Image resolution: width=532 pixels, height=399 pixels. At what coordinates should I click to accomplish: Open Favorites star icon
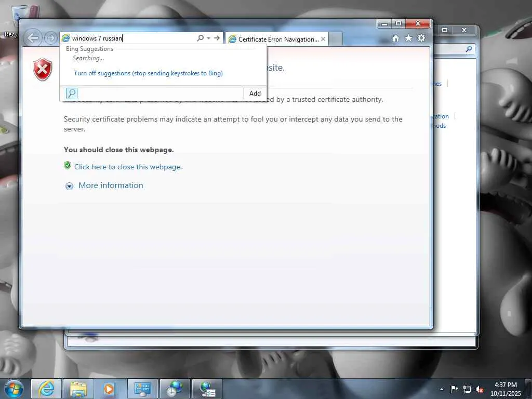point(408,38)
